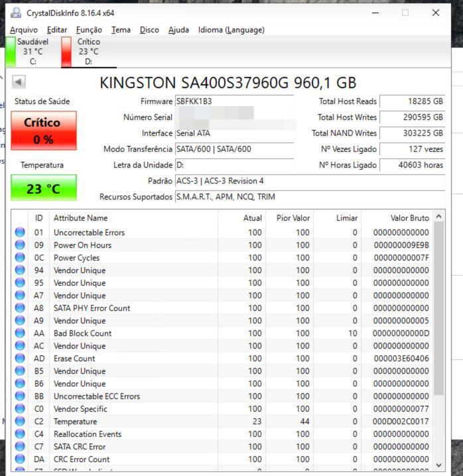Click the Pior Valor column header
The height and width of the screenshot is (476, 463).
click(290, 218)
